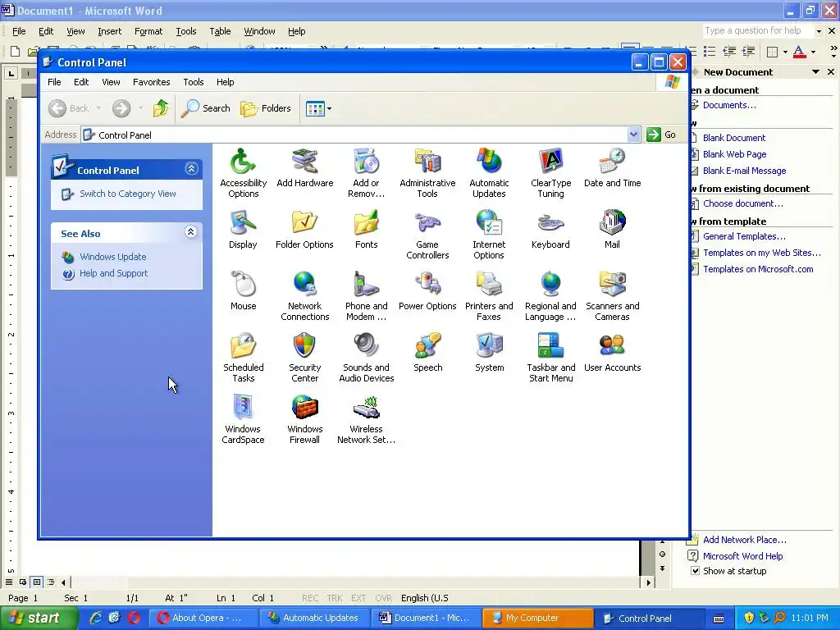Select Phone and Modem icon
The height and width of the screenshot is (630, 840).
(x=367, y=296)
